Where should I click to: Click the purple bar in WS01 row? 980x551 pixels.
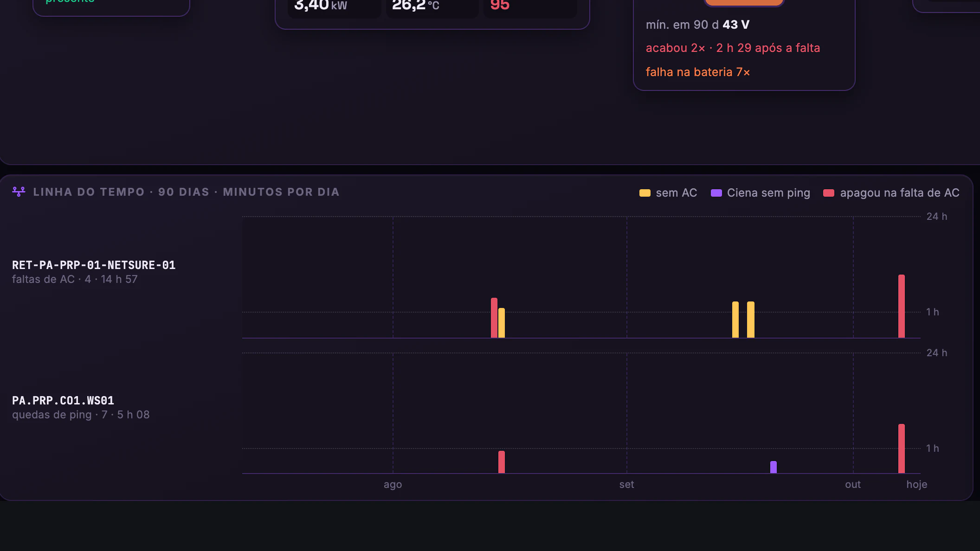774,467
